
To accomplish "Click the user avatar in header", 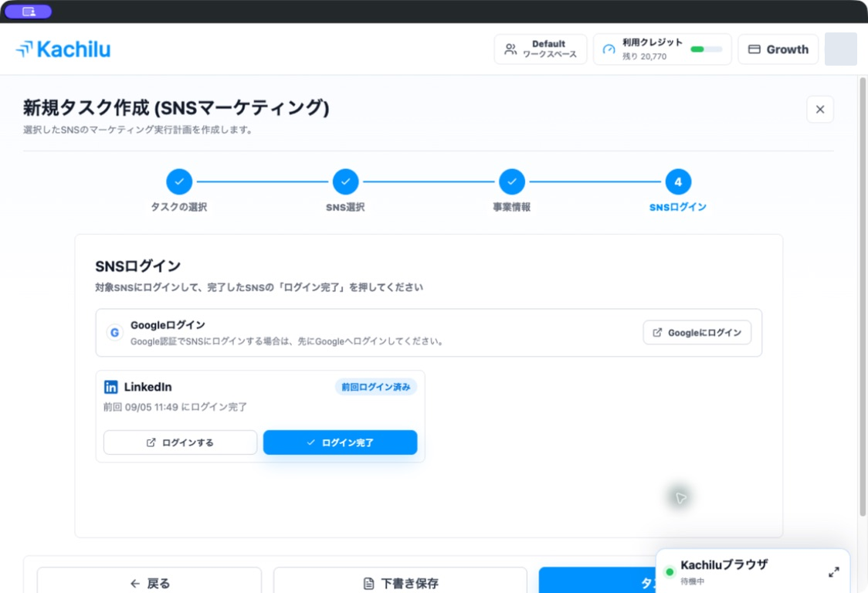I will (840, 49).
